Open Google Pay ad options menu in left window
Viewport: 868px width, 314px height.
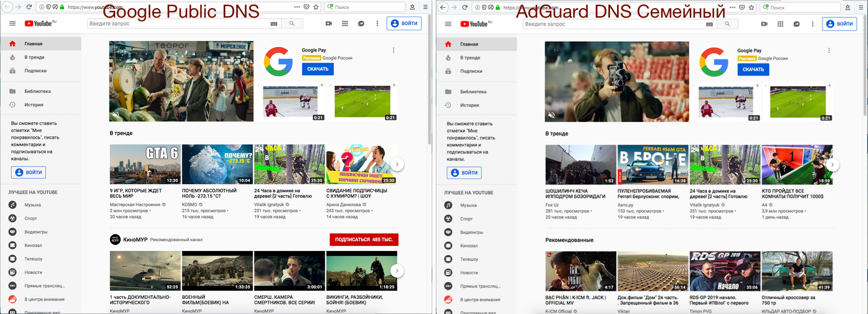point(393,50)
